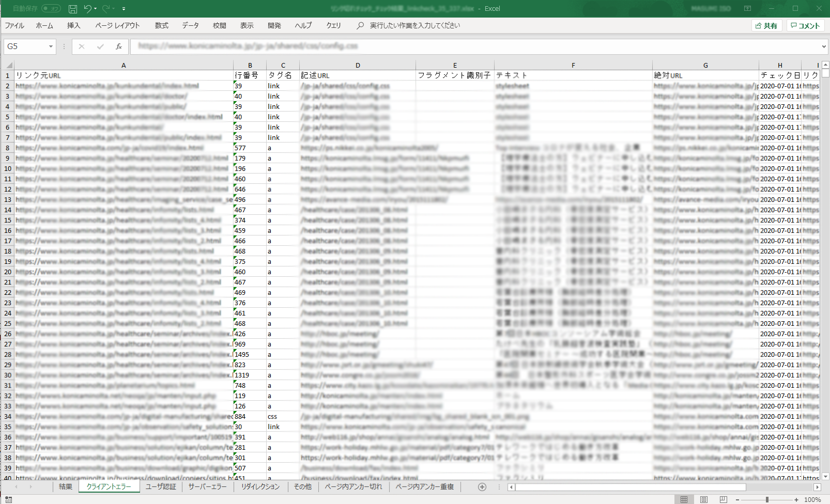Click the new sheet plus icon

coord(482,487)
